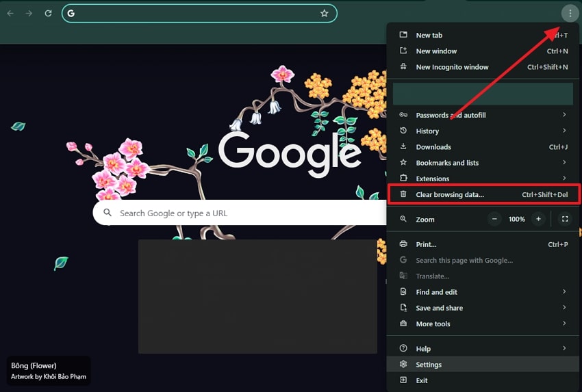582x392 pixels.
Task: Expand the Find and edit submenu arrow
Action: (x=564, y=291)
